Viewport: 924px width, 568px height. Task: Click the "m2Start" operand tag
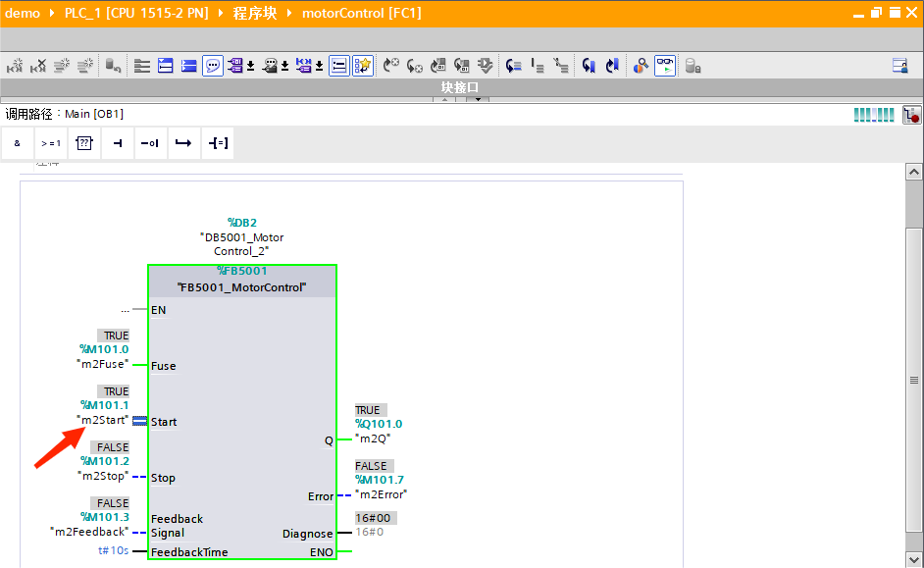104,420
